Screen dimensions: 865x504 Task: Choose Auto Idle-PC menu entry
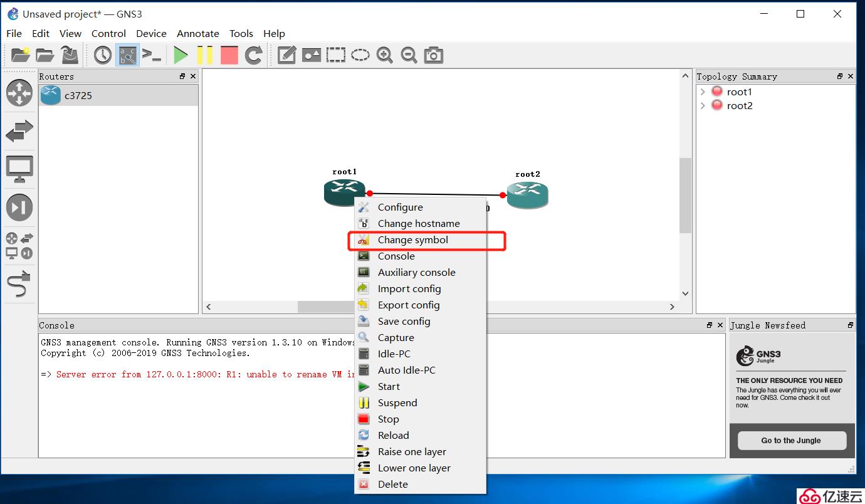[421, 370]
